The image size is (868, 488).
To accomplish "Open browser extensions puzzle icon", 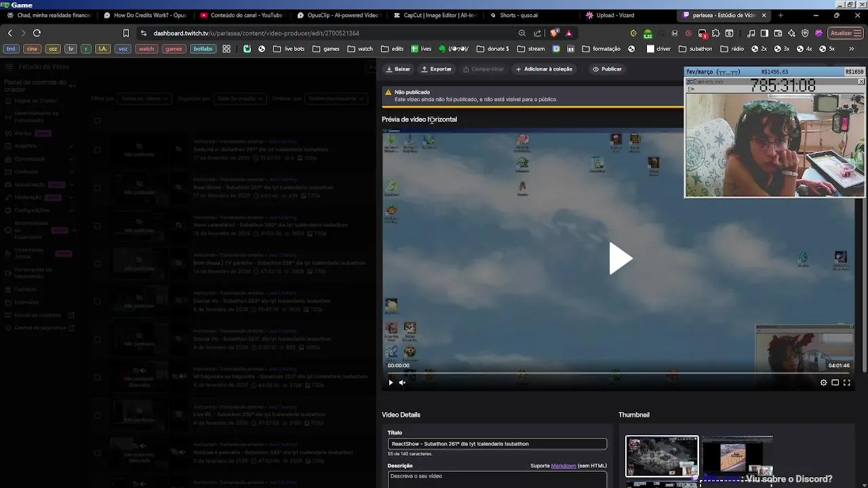I will (x=715, y=33).
